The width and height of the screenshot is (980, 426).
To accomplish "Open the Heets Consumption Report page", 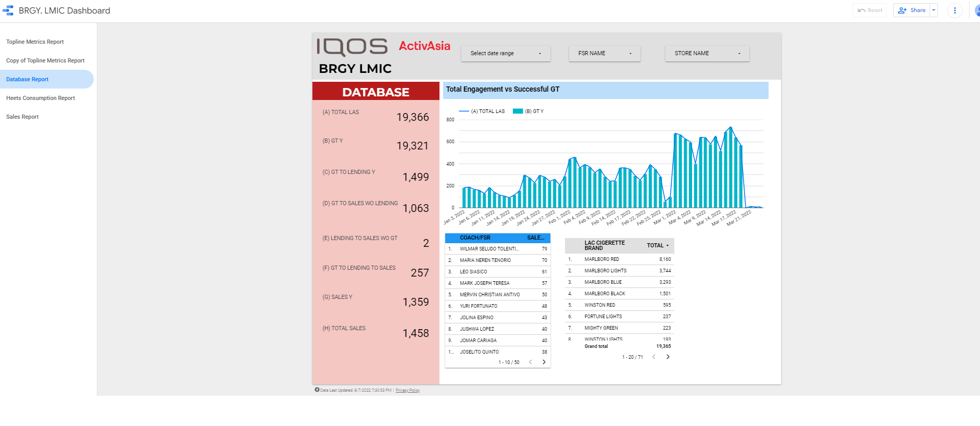I will (41, 98).
